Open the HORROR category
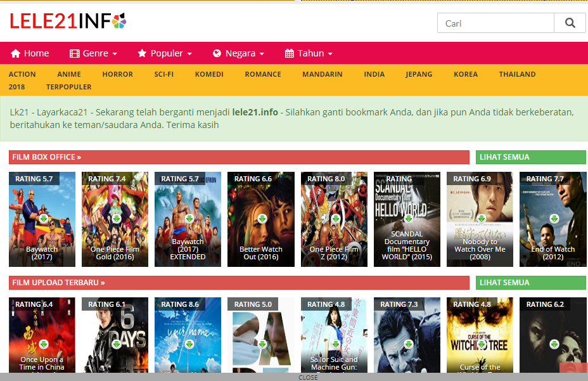This screenshot has width=588, height=381. pyautogui.click(x=118, y=74)
